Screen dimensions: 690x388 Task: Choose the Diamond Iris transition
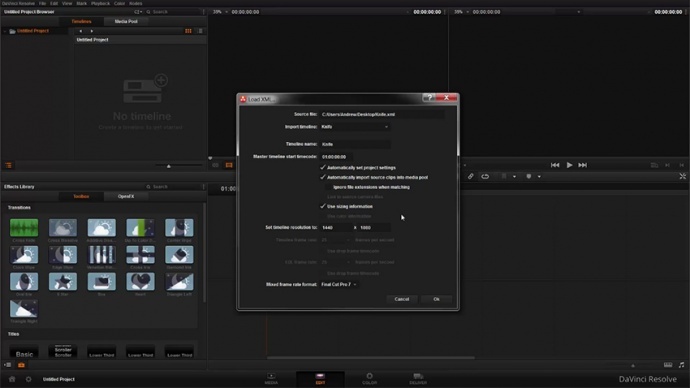click(179, 255)
